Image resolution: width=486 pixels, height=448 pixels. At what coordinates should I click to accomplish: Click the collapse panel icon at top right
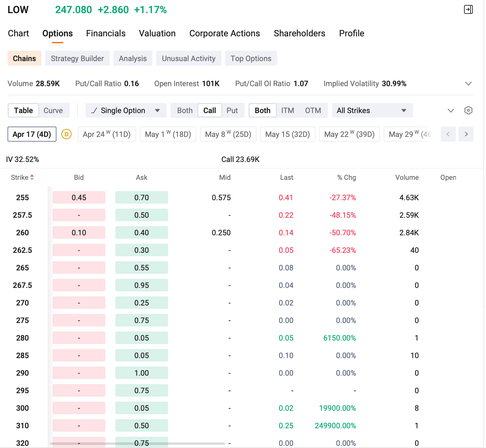point(468,9)
